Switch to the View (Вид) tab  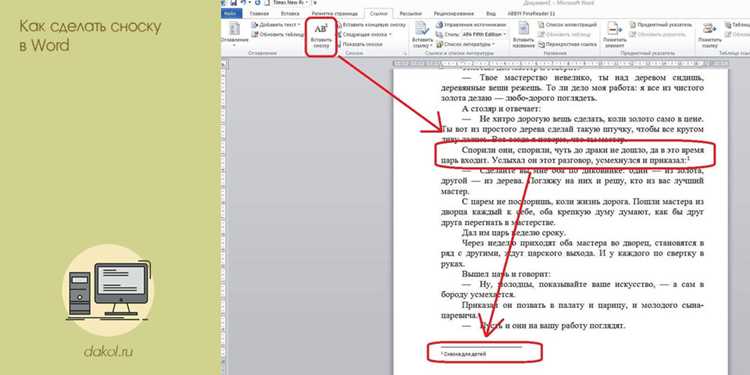(490, 13)
